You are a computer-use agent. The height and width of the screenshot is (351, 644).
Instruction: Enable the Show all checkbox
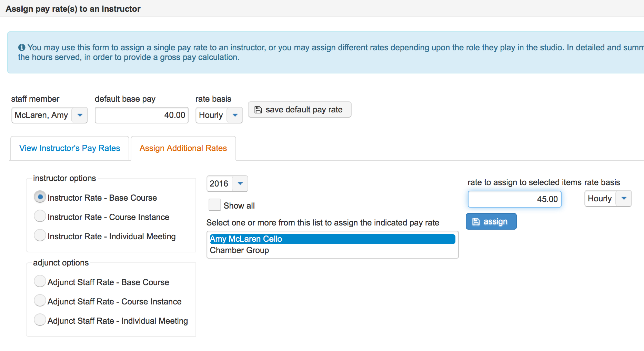(x=214, y=205)
